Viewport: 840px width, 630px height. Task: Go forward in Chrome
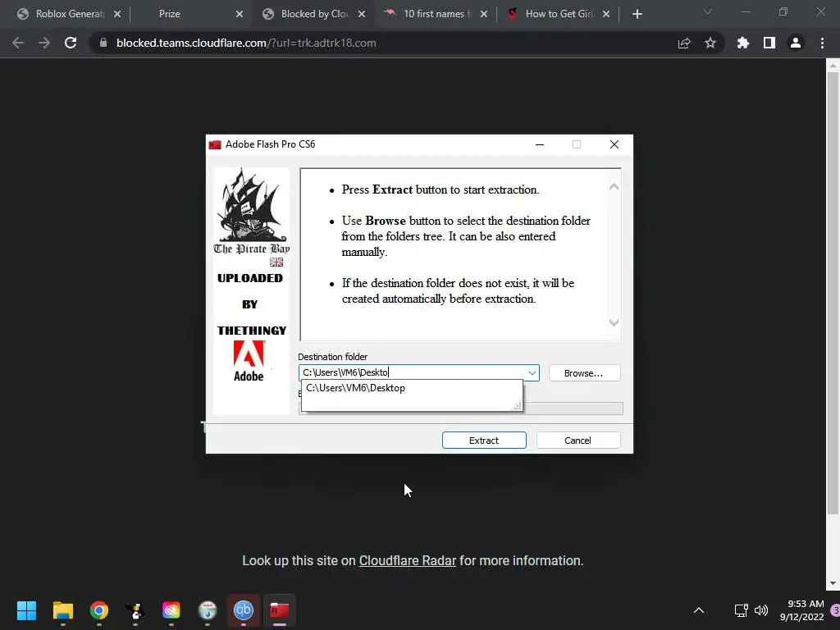tap(44, 43)
